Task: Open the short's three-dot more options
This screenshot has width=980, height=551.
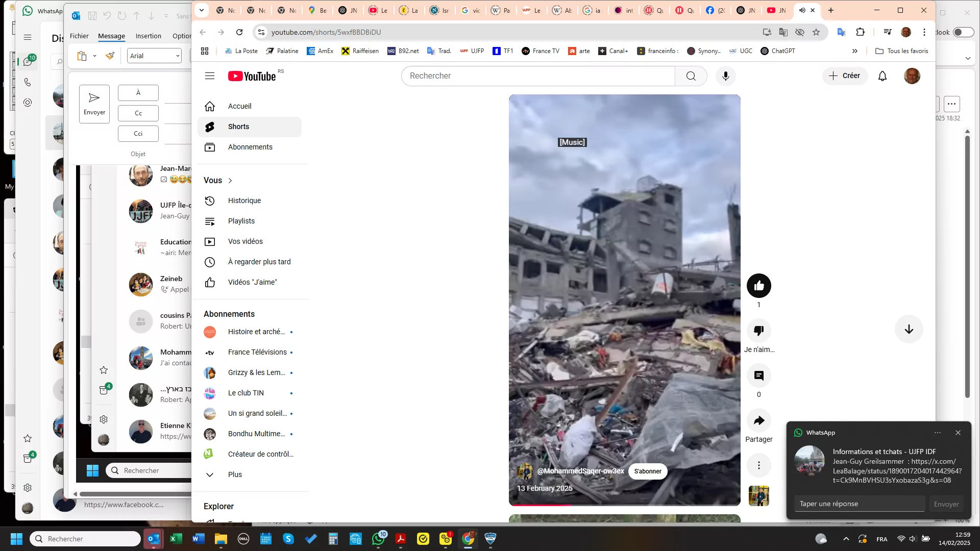Action: tap(758, 465)
